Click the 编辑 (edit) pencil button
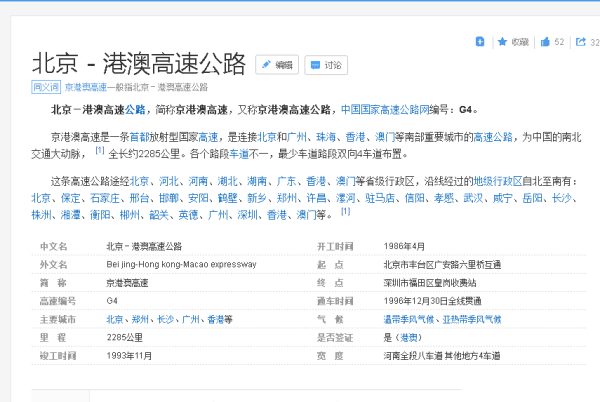Screen dimensions: 600x402 277,65
